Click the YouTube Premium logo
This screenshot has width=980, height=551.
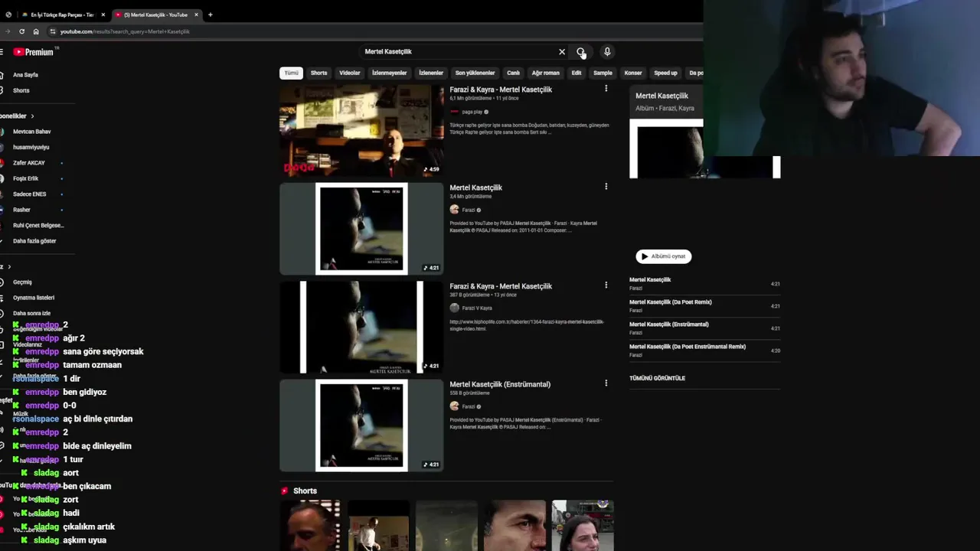[x=34, y=52]
